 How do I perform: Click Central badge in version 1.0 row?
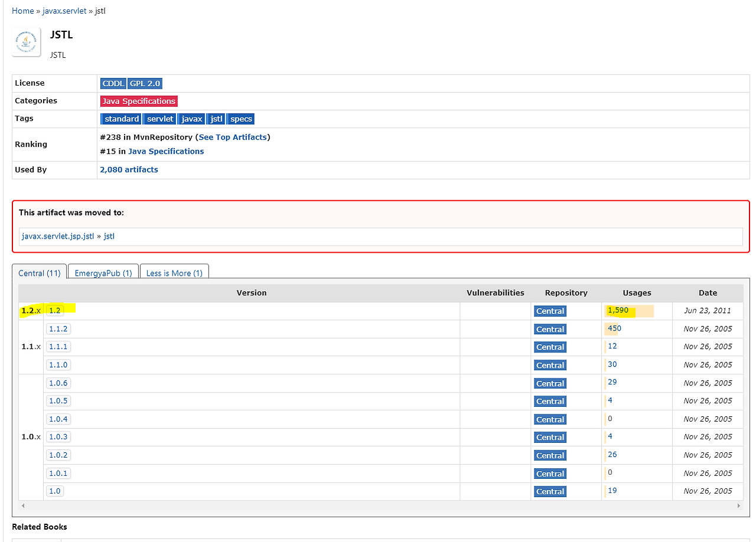(x=550, y=492)
